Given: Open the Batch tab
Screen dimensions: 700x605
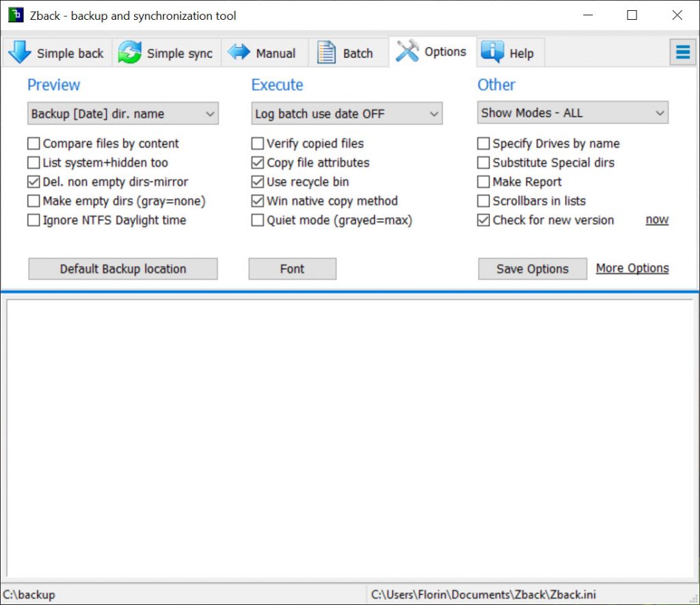Looking at the screenshot, I should [x=349, y=53].
